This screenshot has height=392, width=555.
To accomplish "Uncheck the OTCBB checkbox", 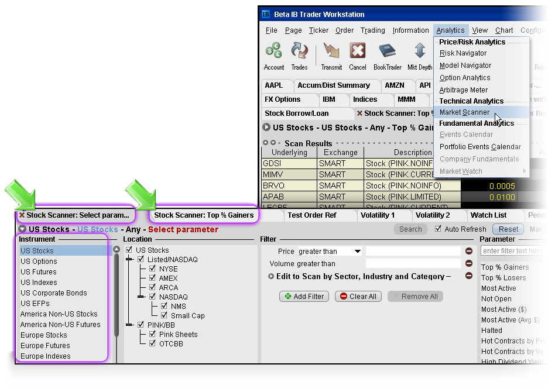I will click(153, 343).
